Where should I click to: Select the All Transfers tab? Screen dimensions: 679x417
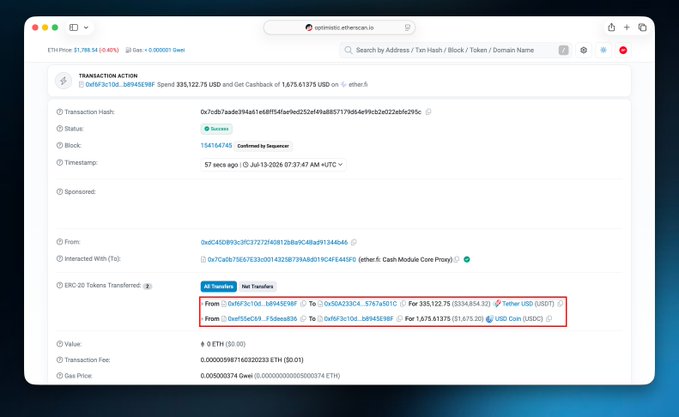(x=219, y=286)
